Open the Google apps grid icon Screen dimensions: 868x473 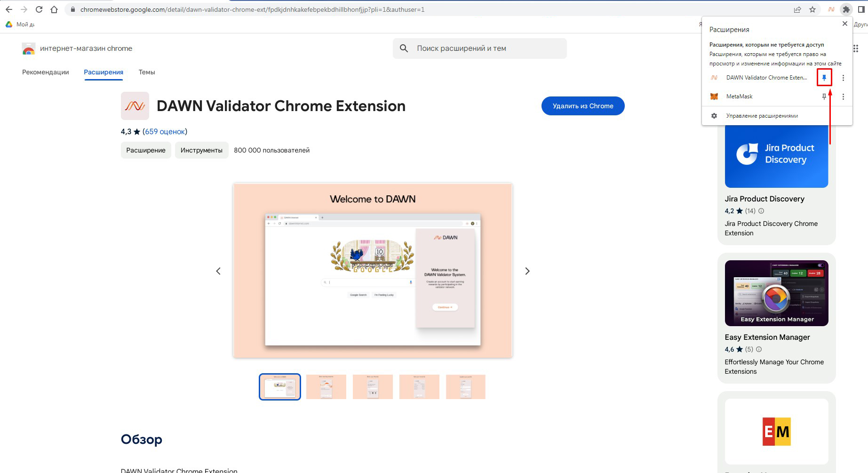point(856,48)
